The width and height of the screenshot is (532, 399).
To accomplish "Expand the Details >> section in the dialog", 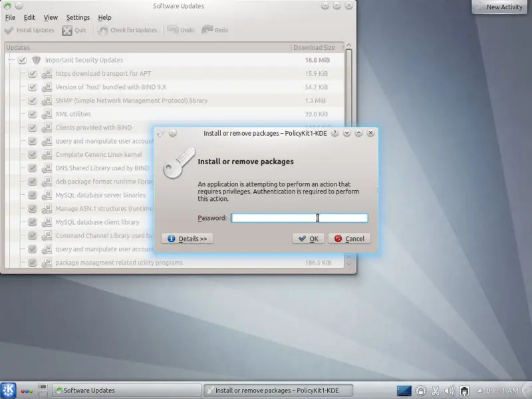I will (187, 239).
